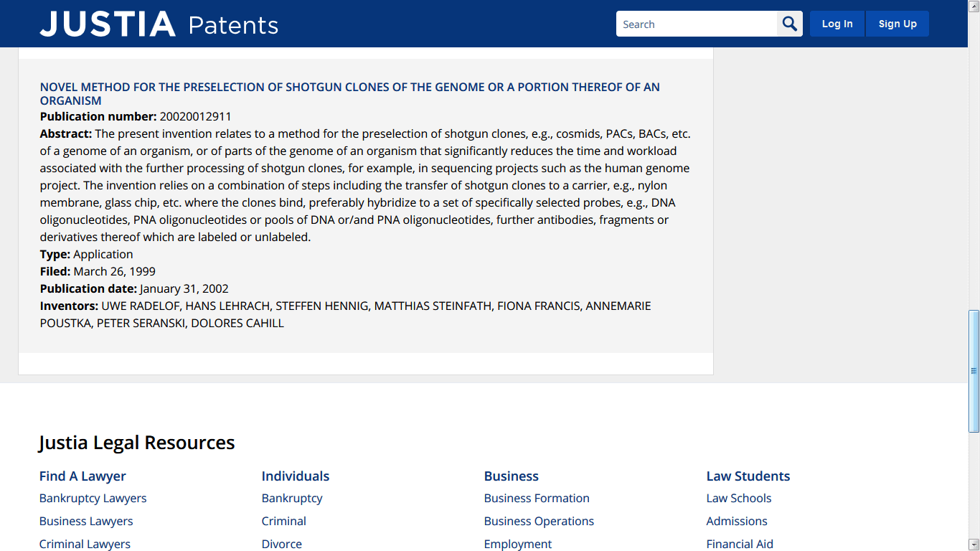980x551 pixels.
Task: Select Divorce under Individuals
Action: pos(282,544)
